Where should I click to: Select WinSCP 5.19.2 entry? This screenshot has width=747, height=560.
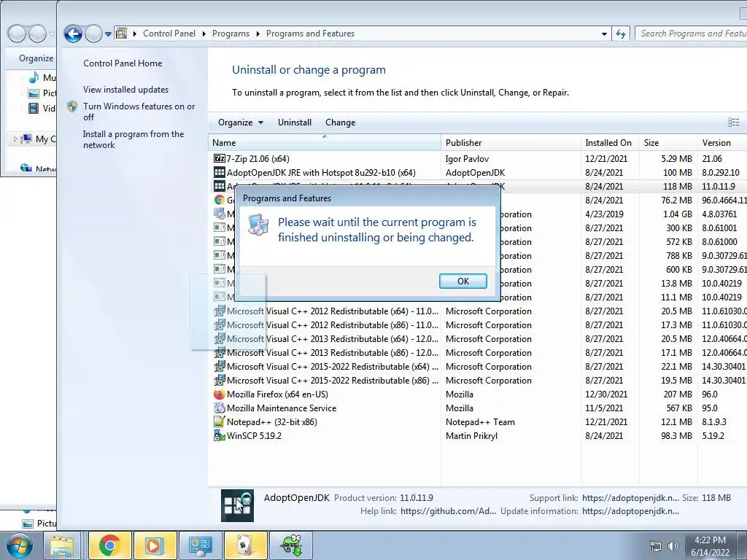tap(254, 436)
